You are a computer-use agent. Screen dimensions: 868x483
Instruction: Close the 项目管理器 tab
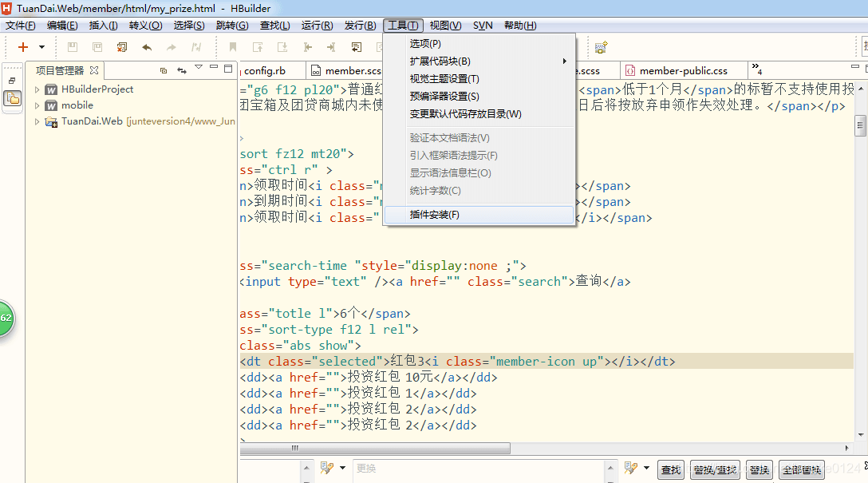coord(94,70)
